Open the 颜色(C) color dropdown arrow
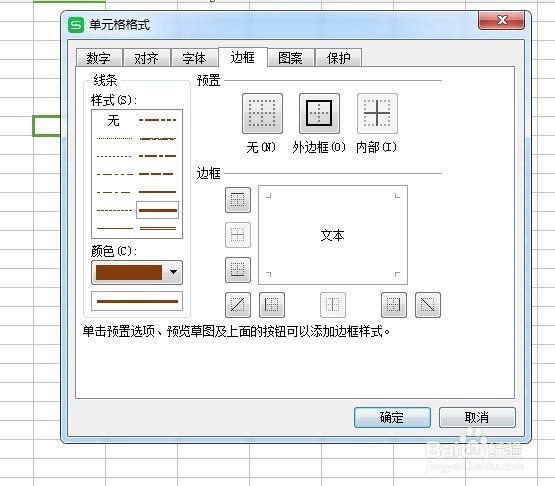 pyautogui.click(x=173, y=272)
